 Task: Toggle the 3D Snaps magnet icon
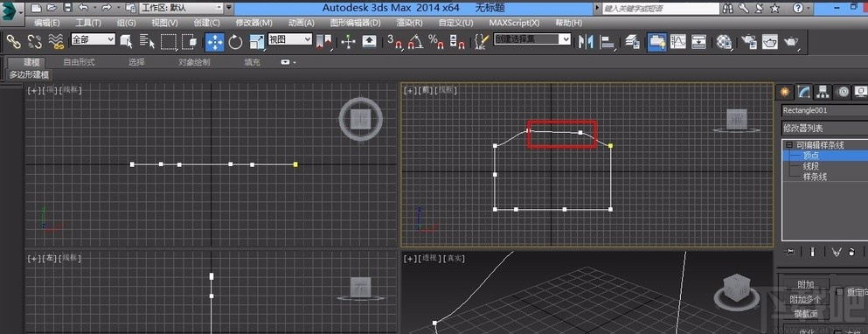394,42
